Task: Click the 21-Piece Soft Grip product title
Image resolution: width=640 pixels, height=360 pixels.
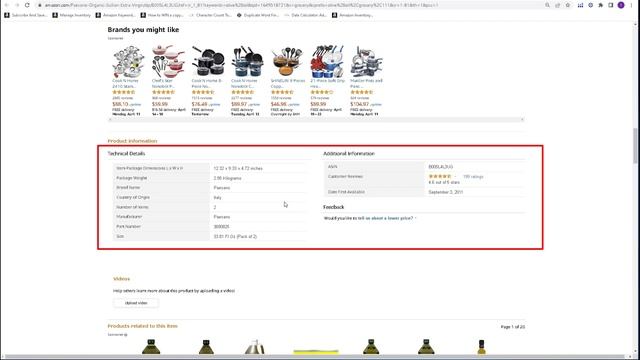Action: pyautogui.click(x=327, y=83)
